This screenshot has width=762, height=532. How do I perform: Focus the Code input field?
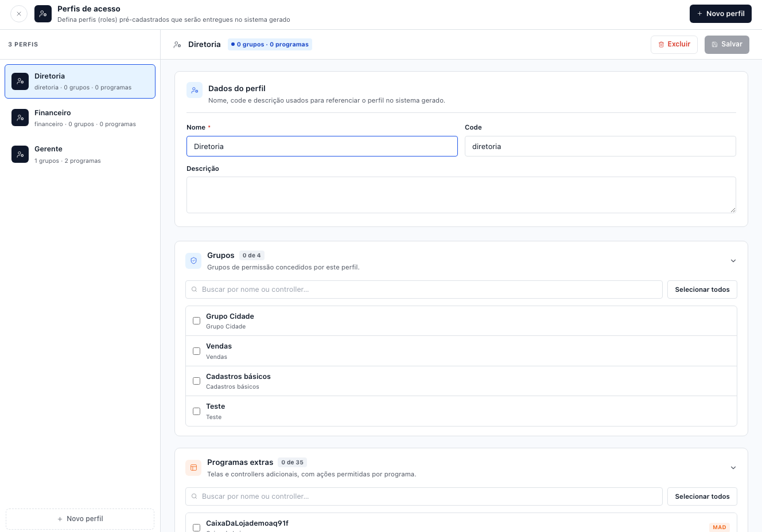(x=600, y=146)
